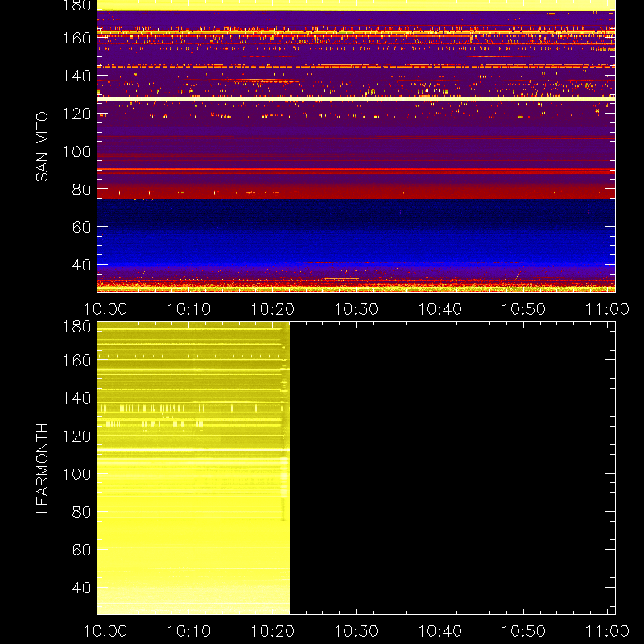Select the 10:10 time label under Learmonth plot

(189, 631)
